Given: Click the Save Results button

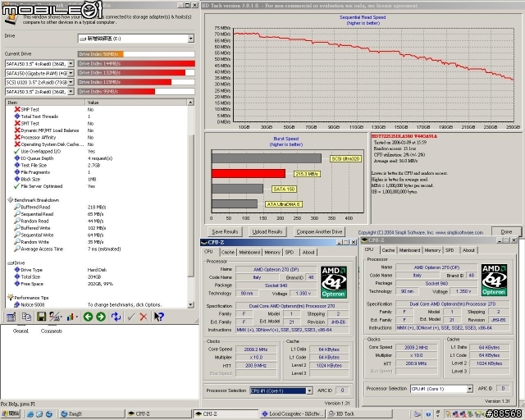Looking at the screenshot, I should [x=225, y=232].
